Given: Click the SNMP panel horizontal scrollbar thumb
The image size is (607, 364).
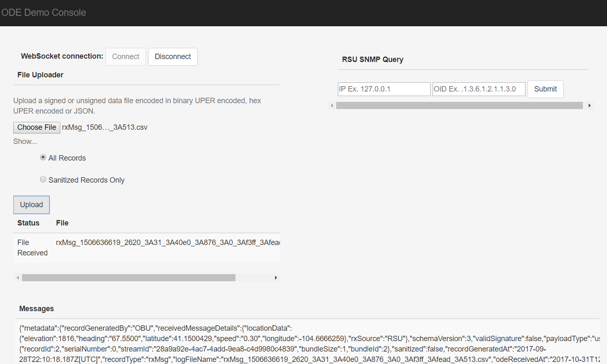Looking at the screenshot, I should coord(459,106).
